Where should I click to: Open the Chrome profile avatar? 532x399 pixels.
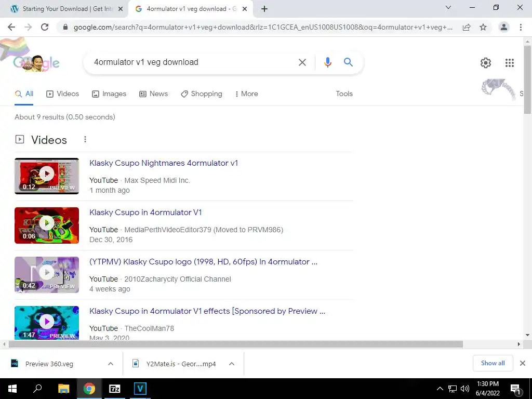click(x=504, y=27)
